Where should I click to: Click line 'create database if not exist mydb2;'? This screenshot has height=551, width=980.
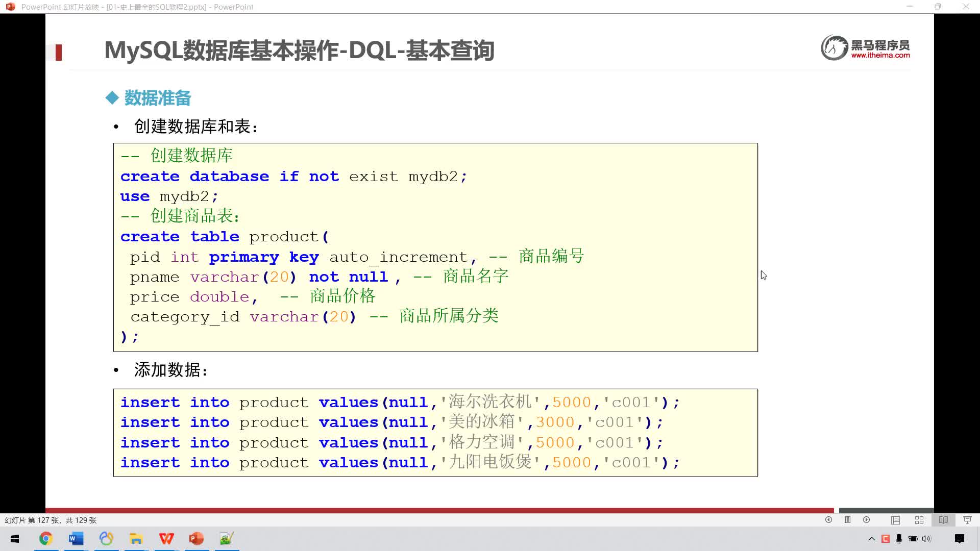click(294, 177)
